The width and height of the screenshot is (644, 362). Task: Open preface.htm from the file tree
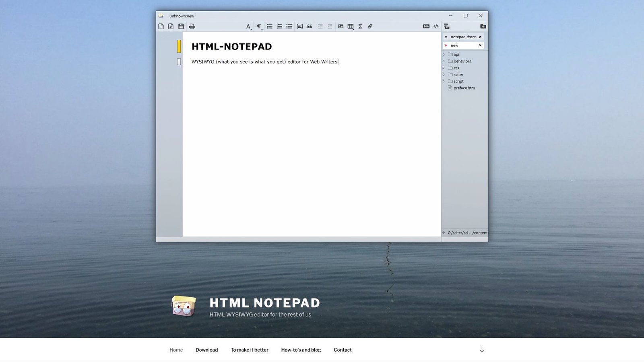pyautogui.click(x=464, y=88)
